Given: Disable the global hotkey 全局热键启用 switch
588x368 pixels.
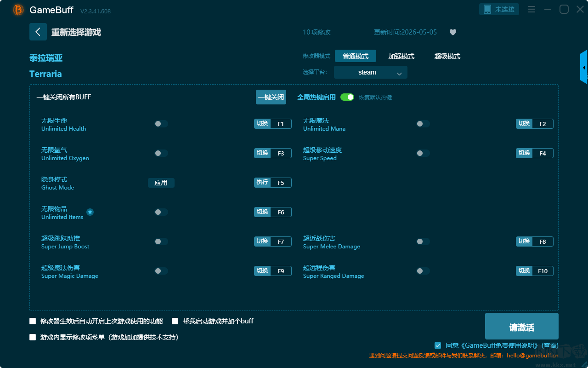Looking at the screenshot, I should point(347,97).
